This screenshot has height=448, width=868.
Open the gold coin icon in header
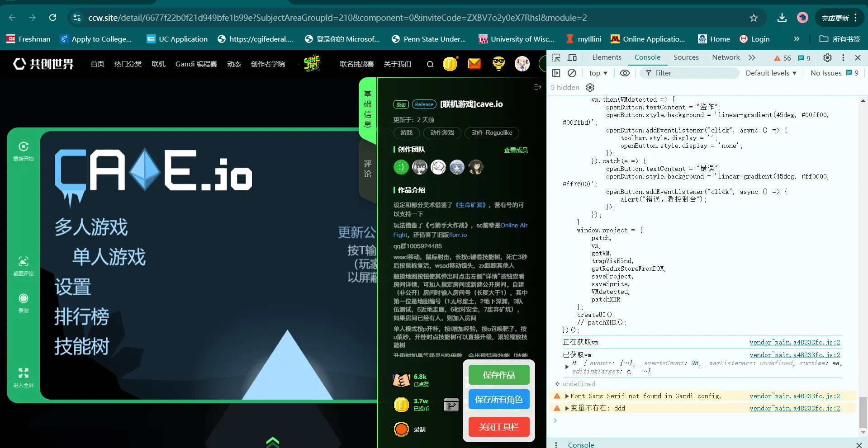(x=451, y=64)
